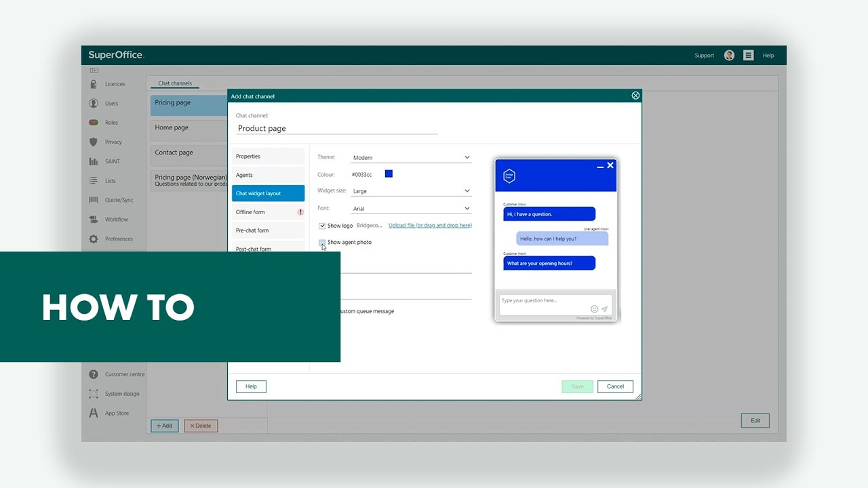Image resolution: width=868 pixels, height=488 pixels.
Task: Click 'What are your opening hours?' bubble
Action: (x=549, y=263)
